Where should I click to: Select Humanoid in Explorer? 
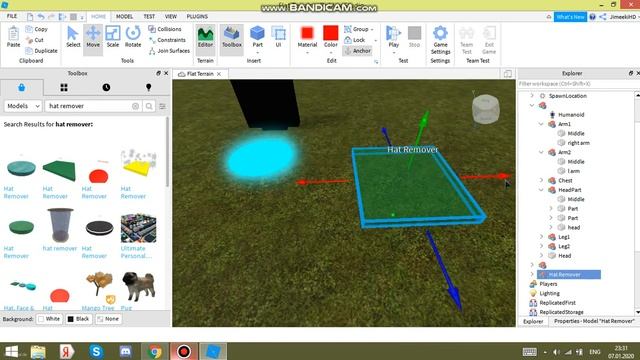571,115
